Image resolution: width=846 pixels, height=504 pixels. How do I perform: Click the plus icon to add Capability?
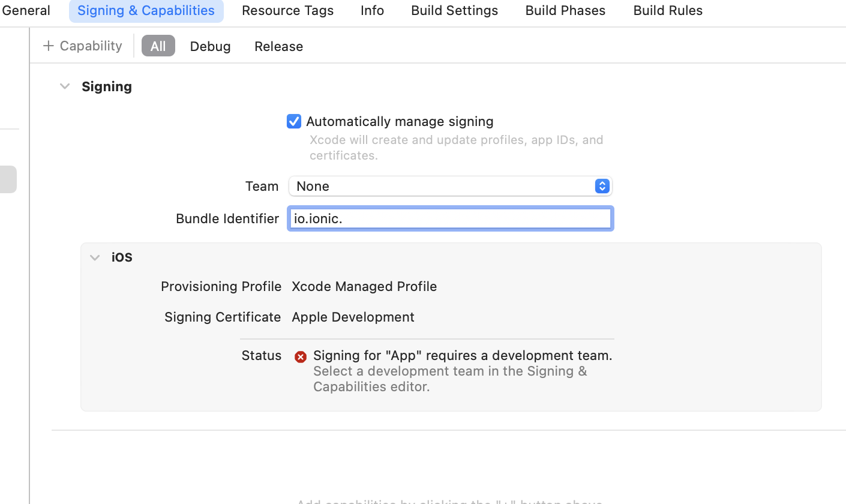click(49, 46)
